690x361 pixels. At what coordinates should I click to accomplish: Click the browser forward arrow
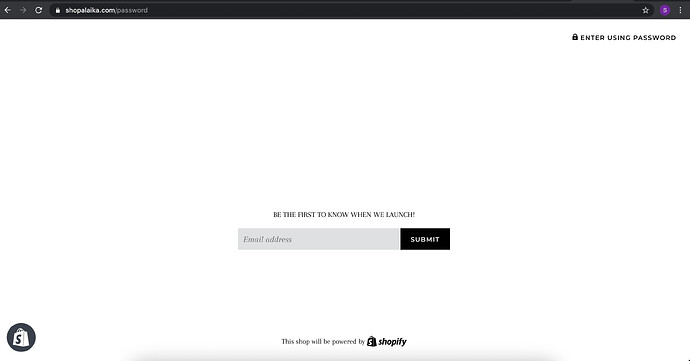coord(23,10)
